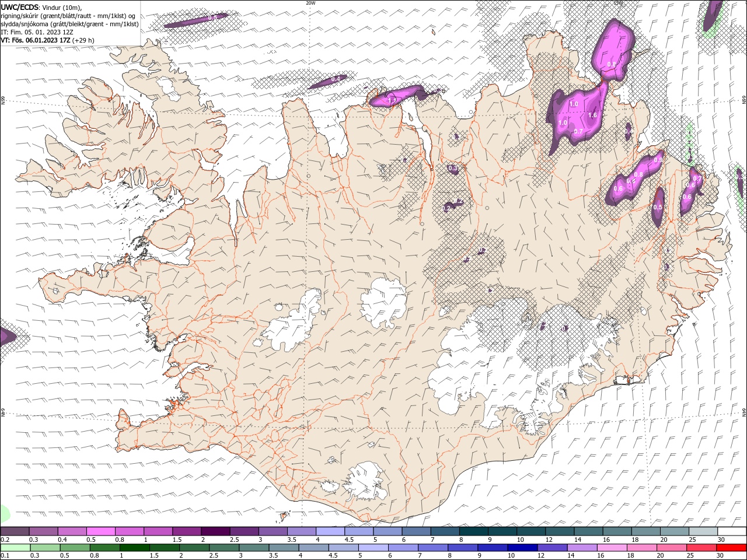Click the light lavender swatch labeled 4 in the upper legend row
This screenshot has width=747, height=560.
330,531
